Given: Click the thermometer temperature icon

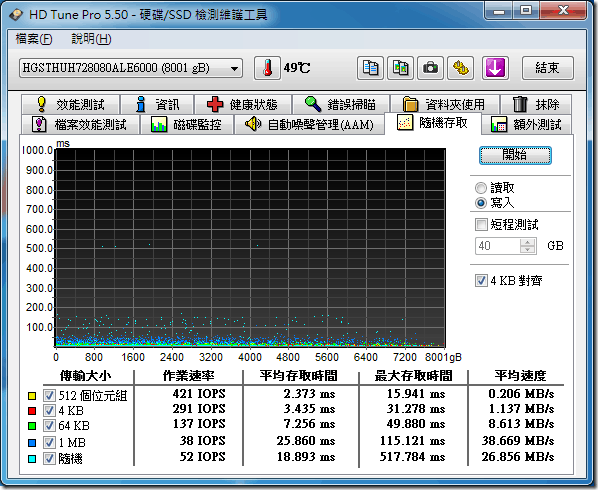Looking at the screenshot, I should [x=267, y=68].
